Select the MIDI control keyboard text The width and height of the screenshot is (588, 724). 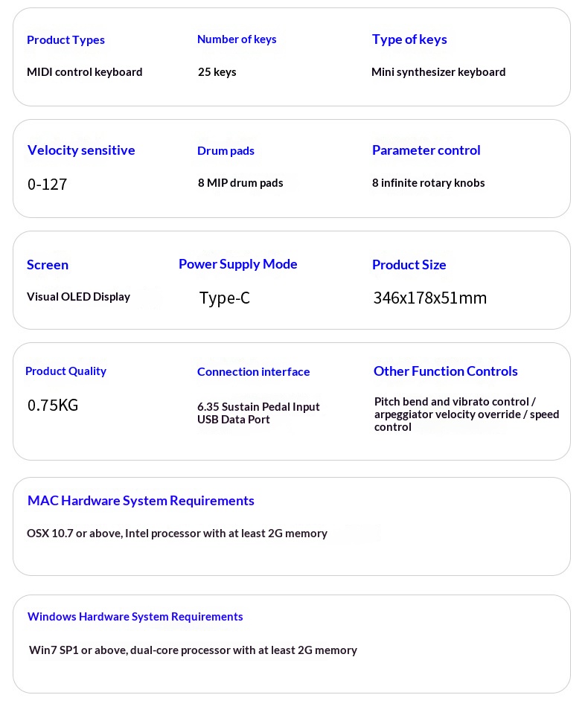pyautogui.click(x=85, y=72)
